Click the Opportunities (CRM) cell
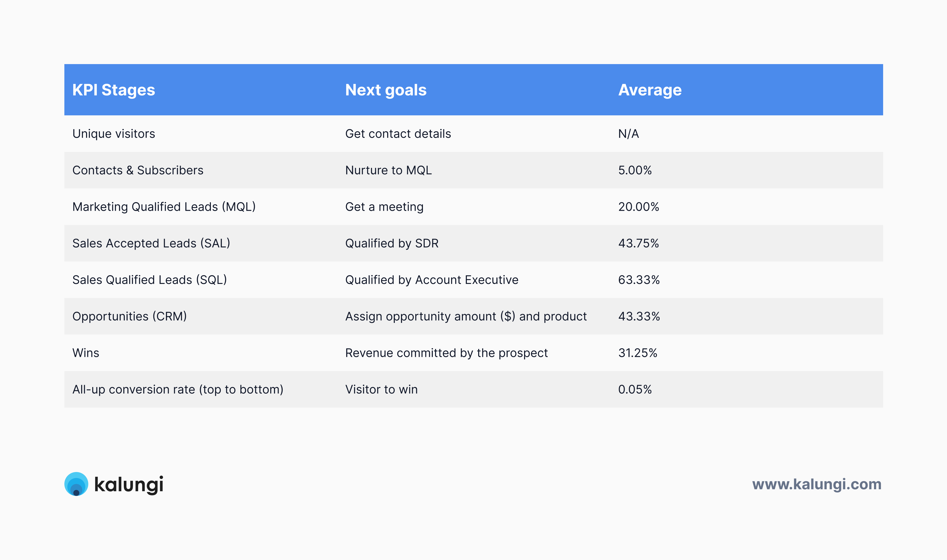This screenshot has height=560, width=947. 129,316
